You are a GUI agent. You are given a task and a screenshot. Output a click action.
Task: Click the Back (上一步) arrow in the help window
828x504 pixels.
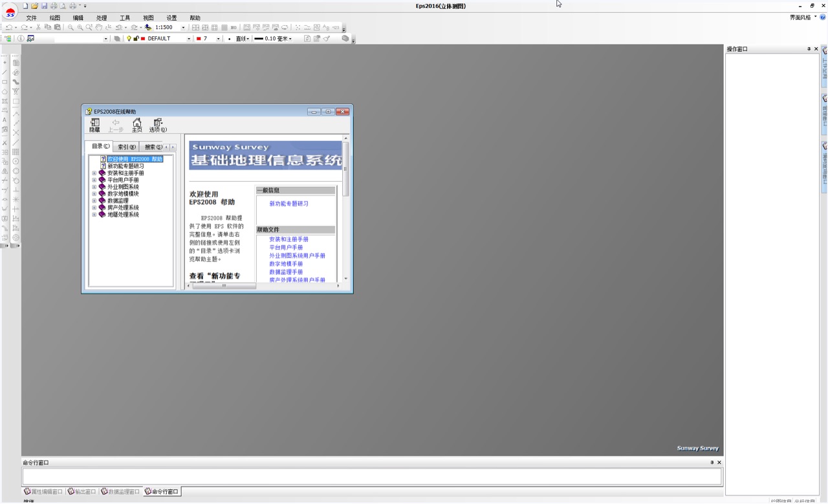coord(116,125)
